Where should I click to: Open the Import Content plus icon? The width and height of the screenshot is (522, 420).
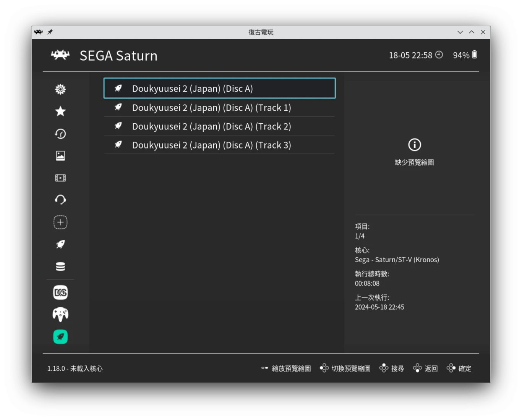pyautogui.click(x=60, y=222)
